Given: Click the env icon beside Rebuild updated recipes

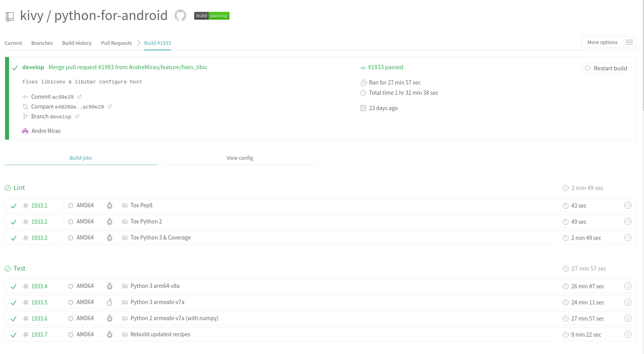Looking at the screenshot, I should tap(125, 335).
